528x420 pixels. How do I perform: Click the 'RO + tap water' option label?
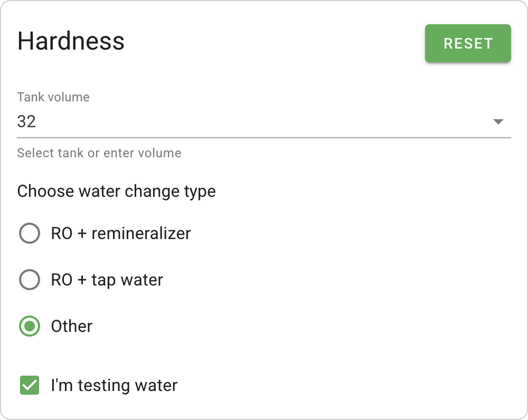[107, 280]
